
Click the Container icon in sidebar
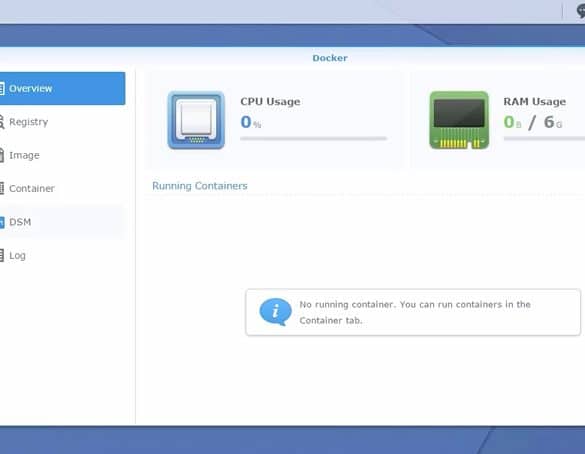tap(2, 188)
